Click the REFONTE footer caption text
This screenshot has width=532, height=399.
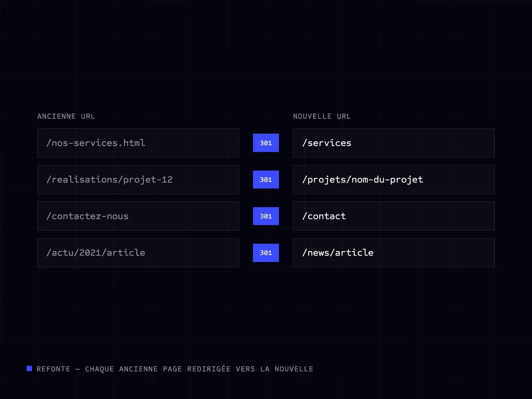pos(175,369)
